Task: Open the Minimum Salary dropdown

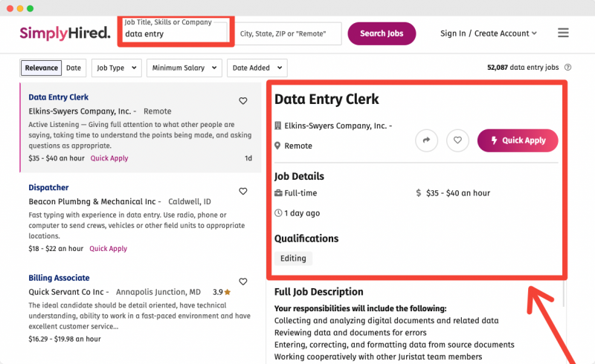Action: tap(184, 68)
